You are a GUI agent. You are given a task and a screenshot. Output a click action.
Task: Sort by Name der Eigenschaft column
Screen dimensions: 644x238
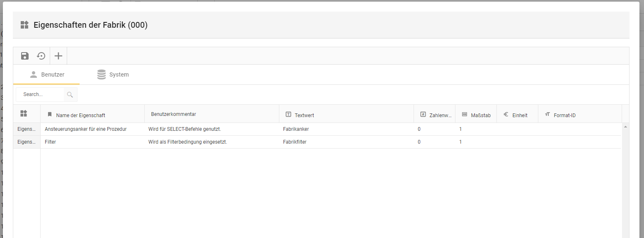(80, 115)
